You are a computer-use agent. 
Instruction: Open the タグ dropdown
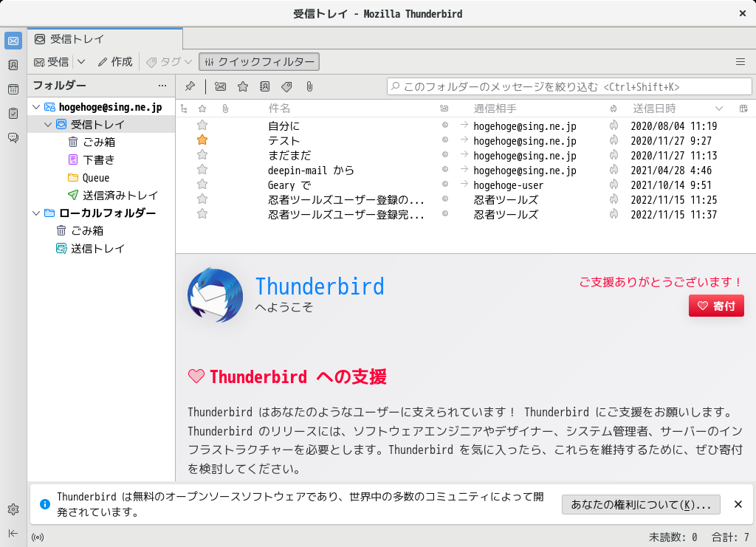pos(169,62)
